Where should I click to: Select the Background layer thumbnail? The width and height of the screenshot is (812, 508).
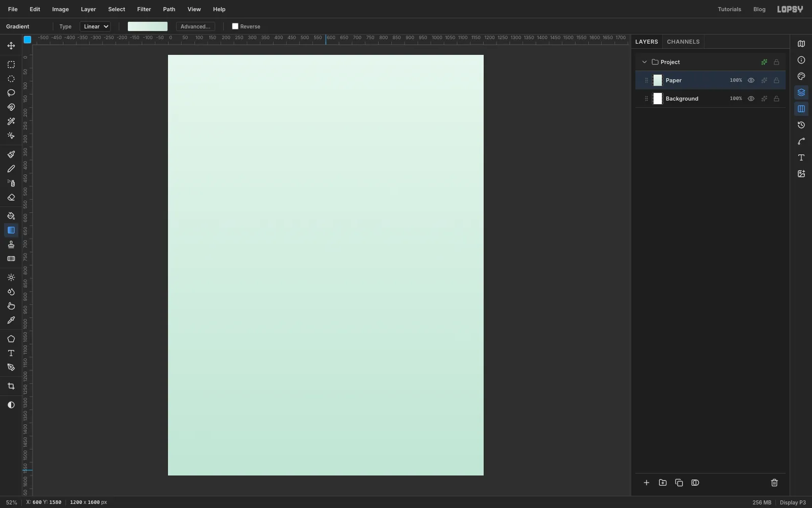click(x=658, y=99)
